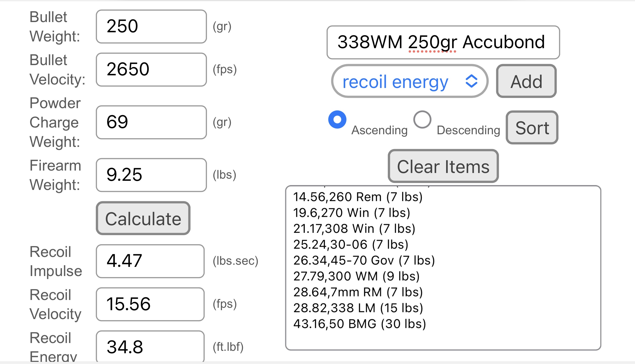Select list row '27.79,300 WM (9 lbs)'
Image resolution: width=635 pixels, height=364 pixels.
pyautogui.click(x=357, y=276)
